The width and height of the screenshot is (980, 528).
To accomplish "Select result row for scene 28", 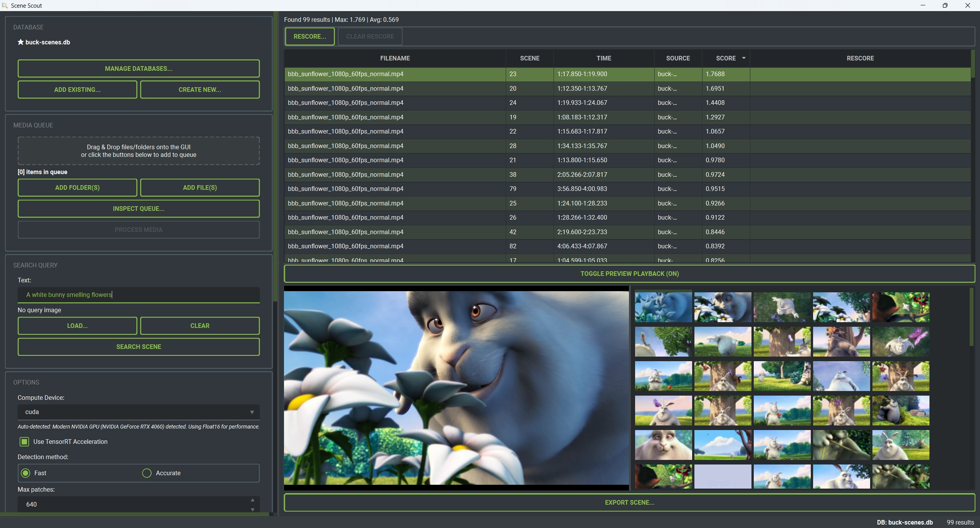I will pos(628,146).
